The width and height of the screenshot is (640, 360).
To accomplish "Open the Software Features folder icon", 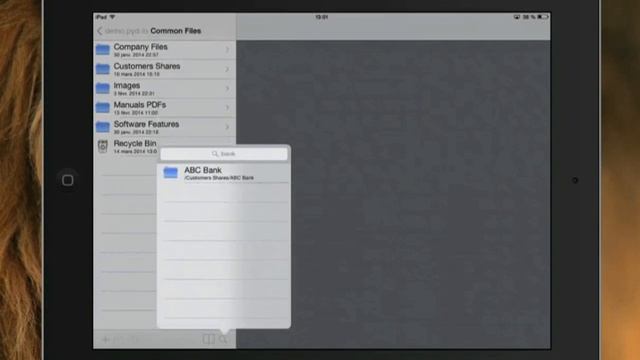I will tap(103, 127).
